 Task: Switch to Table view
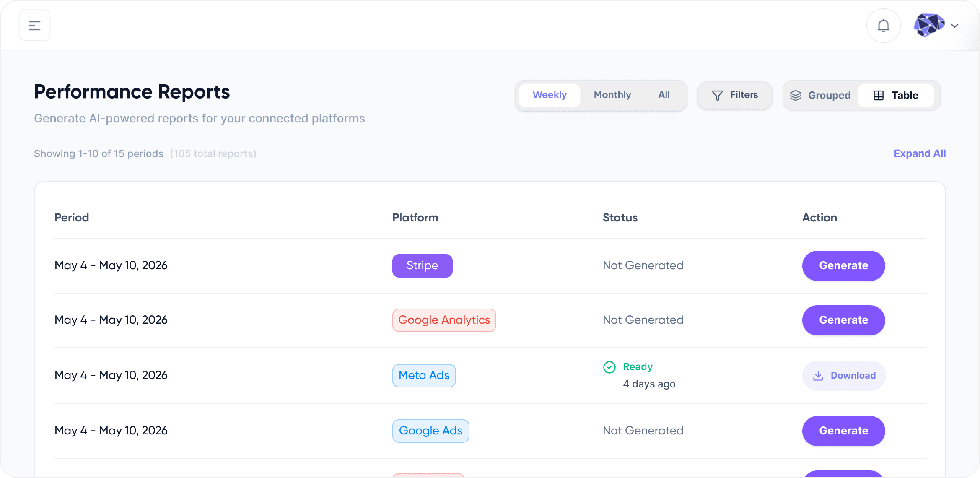(896, 96)
